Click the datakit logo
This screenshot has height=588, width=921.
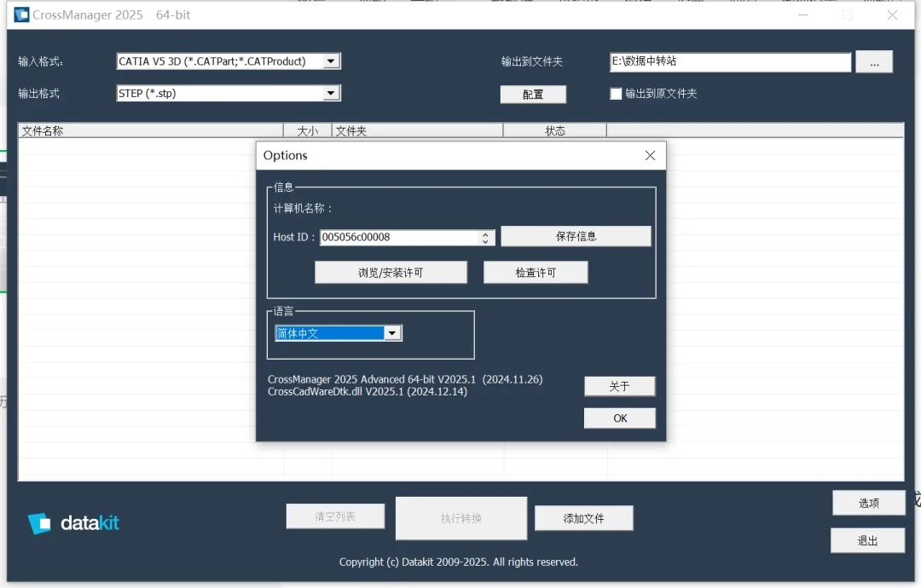pos(72,523)
